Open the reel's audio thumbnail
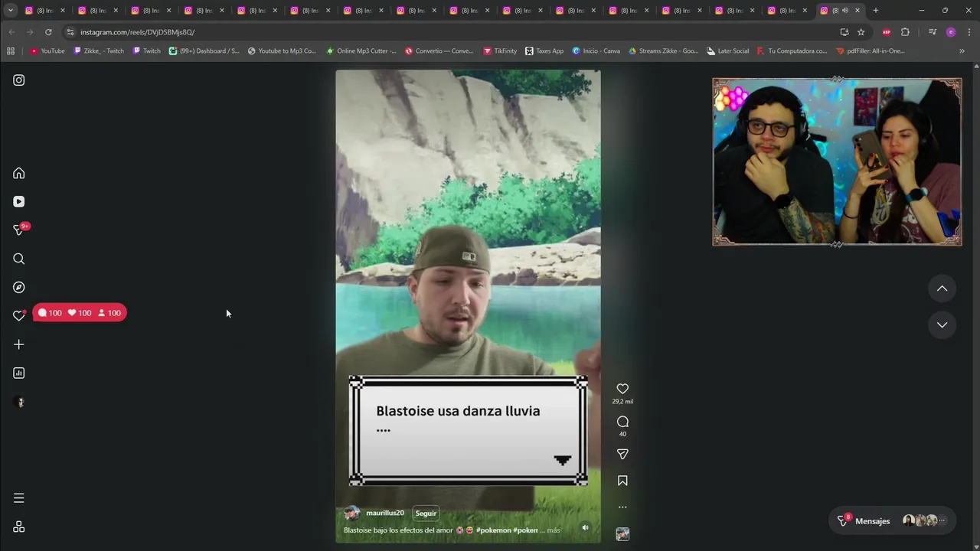This screenshot has width=980, height=551. click(x=622, y=534)
